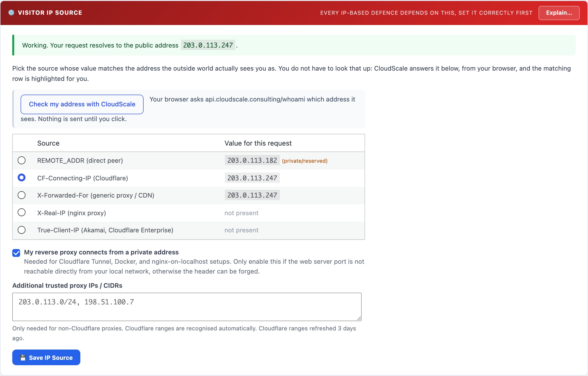The width and height of the screenshot is (588, 376).
Task: Click the 'Additional trusted proxy IPs / CIDRs' heading
Action: tap(67, 286)
